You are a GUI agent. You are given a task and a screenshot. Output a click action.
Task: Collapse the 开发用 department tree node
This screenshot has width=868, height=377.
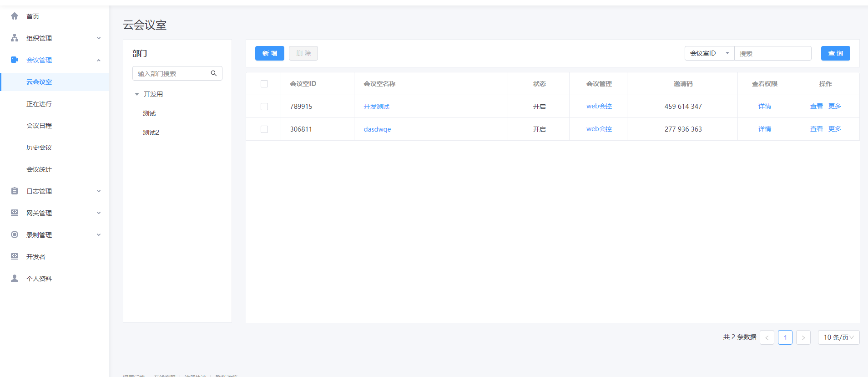click(x=137, y=94)
